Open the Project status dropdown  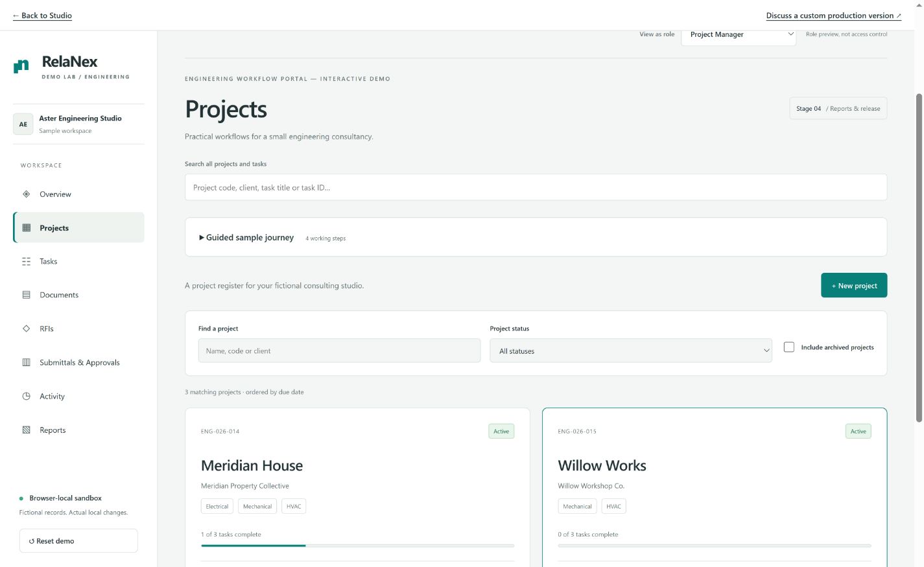(631, 351)
